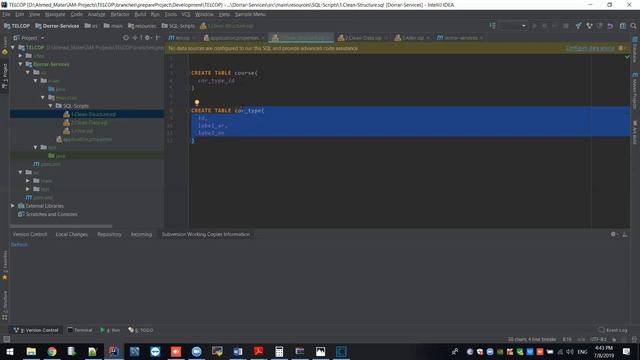This screenshot has width=640, height=360.
Task: Click SQL-Scripts breadcrumb in navigation bar
Action: 178,26
